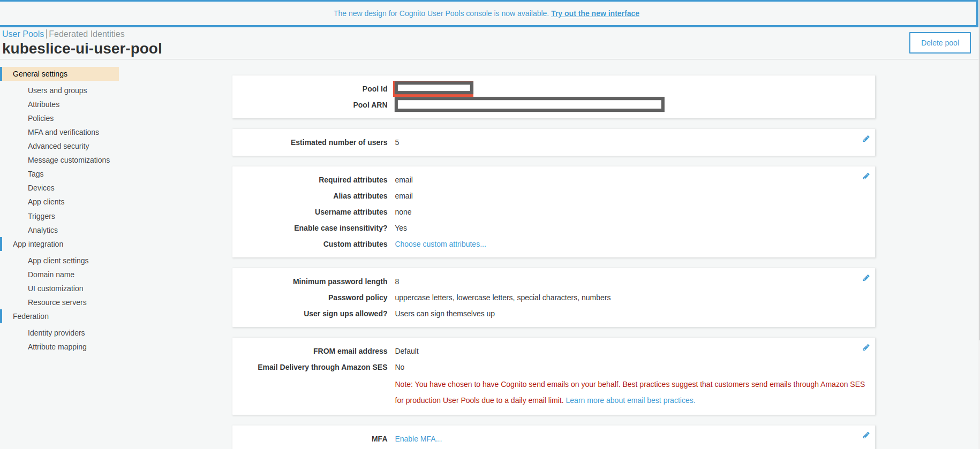Open UI customization page
Image resolution: width=980 pixels, height=449 pixels.
[56, 288]
